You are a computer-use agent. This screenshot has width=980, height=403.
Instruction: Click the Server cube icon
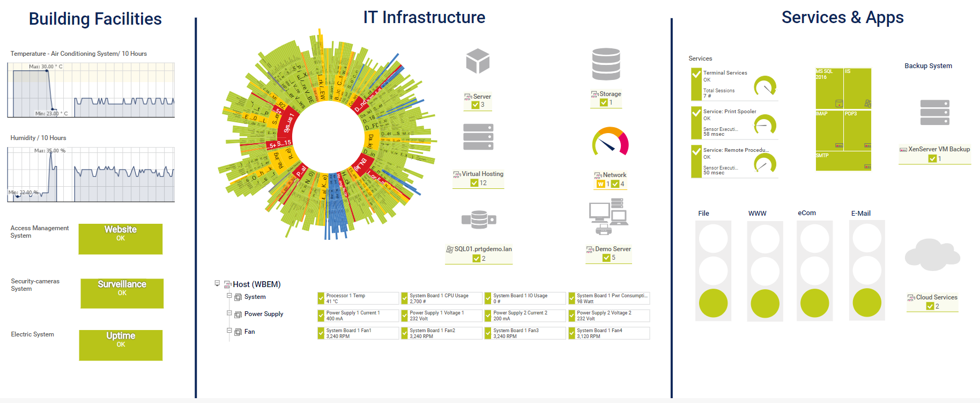pos(478,61)
